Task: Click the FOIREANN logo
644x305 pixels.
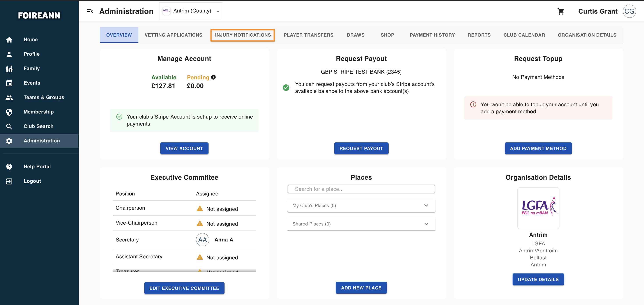Action: coord(39,16)
